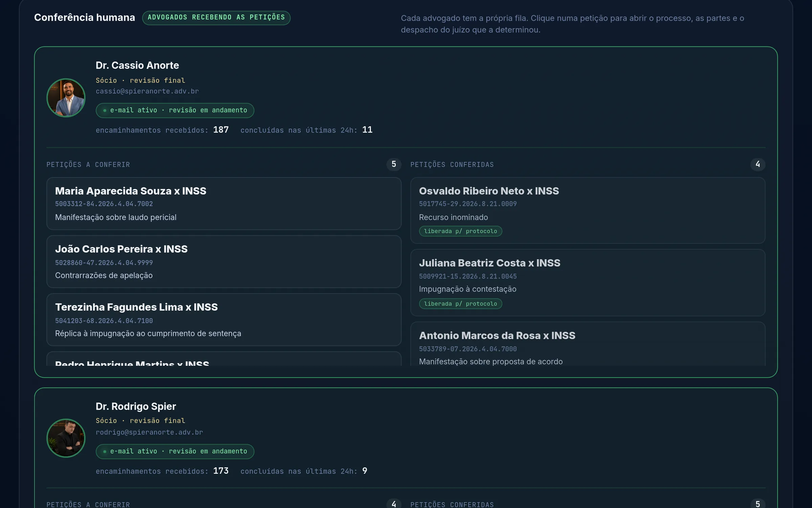Viewport: 812px width, 508px height.
Task: Click Dr. Rodrigo Spier name heading
Action: point(136,406)
